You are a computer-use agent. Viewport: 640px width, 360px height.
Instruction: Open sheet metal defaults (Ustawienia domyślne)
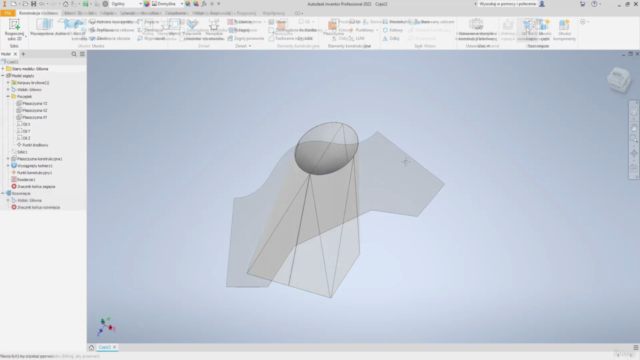[x=476, y=30]
